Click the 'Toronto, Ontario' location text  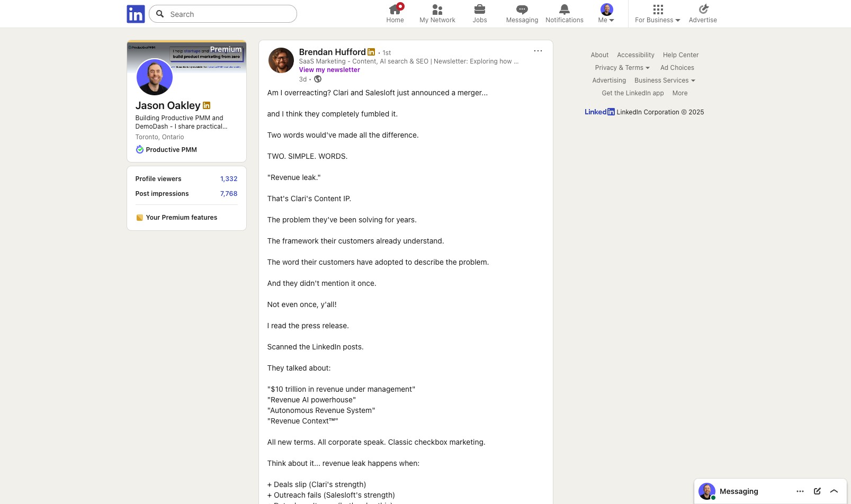160,137
